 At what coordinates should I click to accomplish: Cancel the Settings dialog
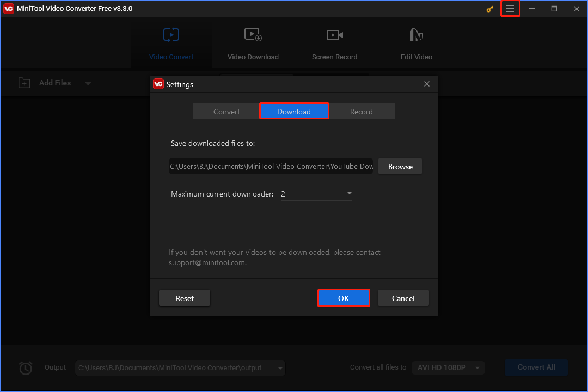[x=403, y=298]
